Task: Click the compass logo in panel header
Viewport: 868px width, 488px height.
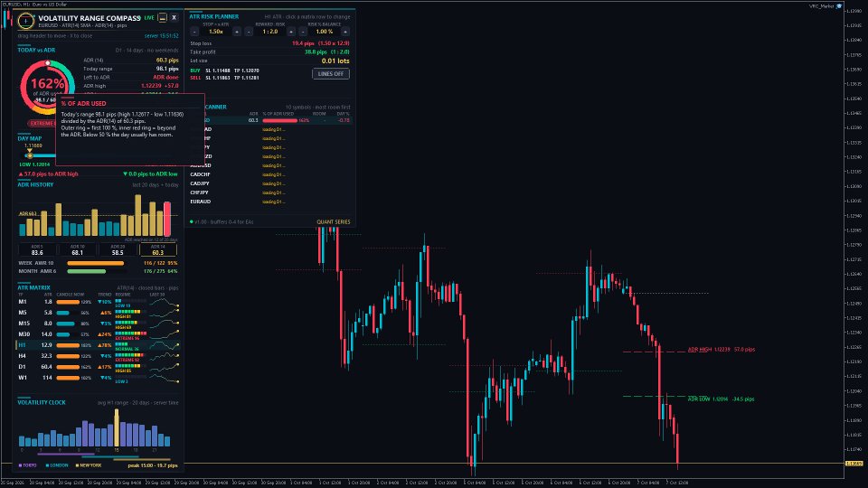Action: pos(25,21)
